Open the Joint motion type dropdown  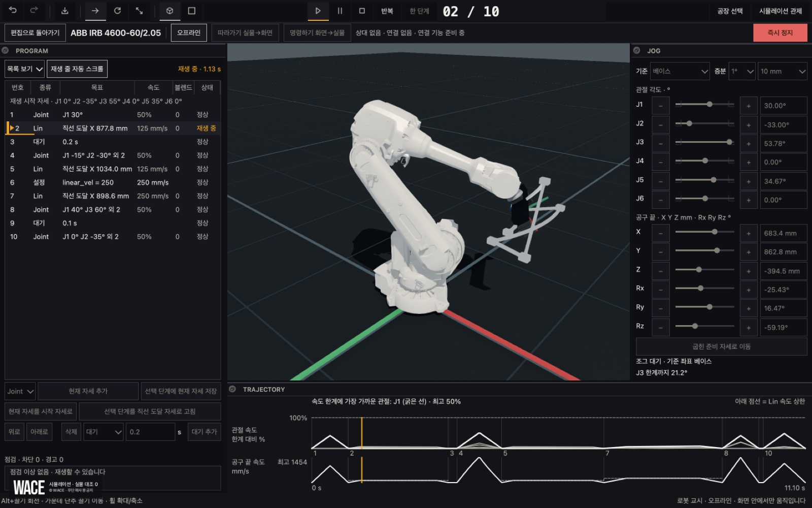click(20, 391)
